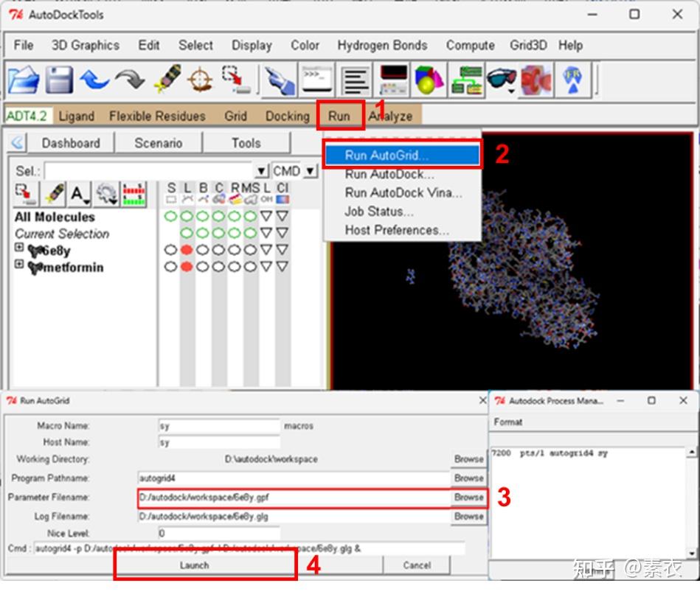Image resolution: width=700 pixels, height=597 pixels.
Task: Click the 3D glasses stereo icon
Action: [501, 80]
